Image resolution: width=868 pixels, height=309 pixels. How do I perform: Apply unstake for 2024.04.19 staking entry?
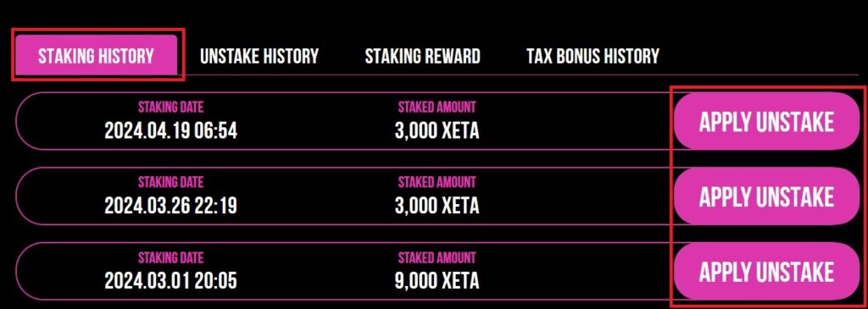click(x=766, y=121)
